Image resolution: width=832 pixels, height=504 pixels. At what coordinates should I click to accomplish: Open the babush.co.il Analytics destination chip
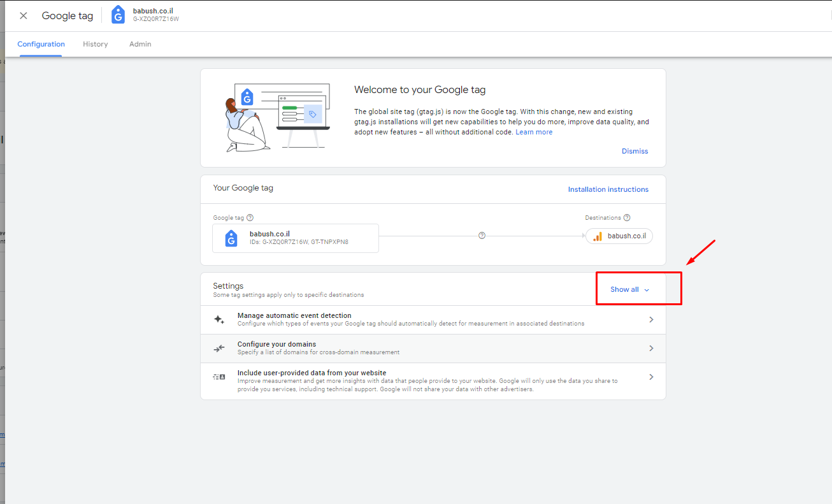click(619, 236)
